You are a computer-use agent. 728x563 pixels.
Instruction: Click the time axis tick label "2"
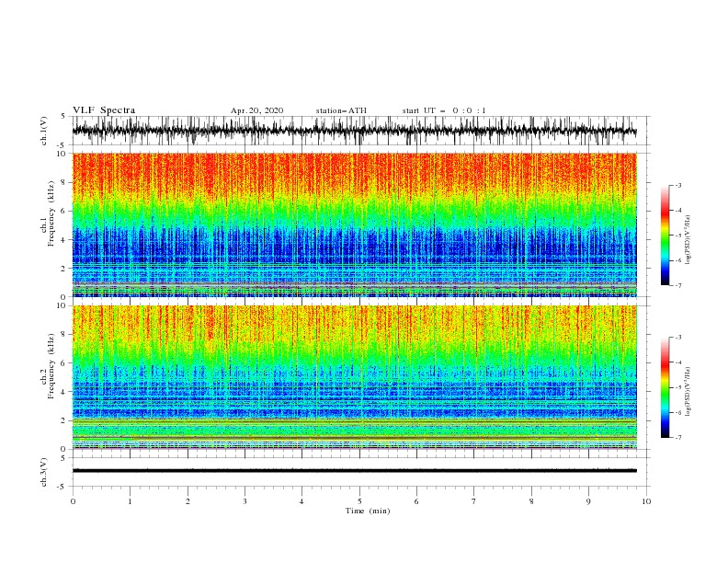pyautogui.click(x=188, y=501)
